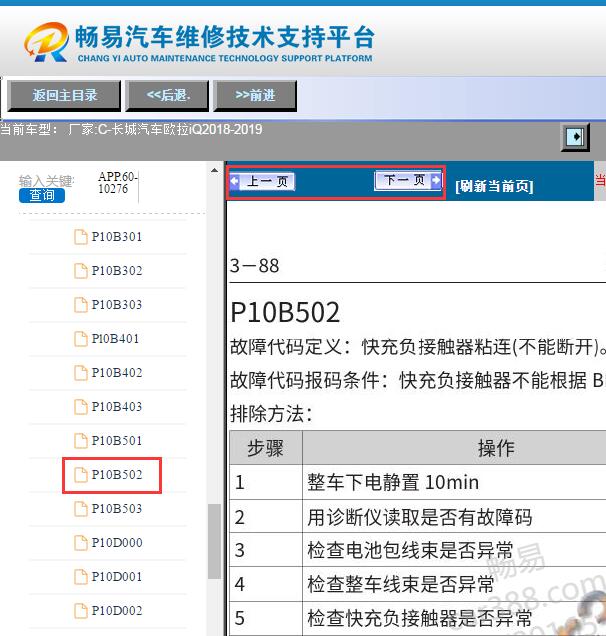This screenshot has width=606, height=636.
Task: Refresh page via 刷新当前页 link
Action: pyautogui.click(x=494, y=186)
